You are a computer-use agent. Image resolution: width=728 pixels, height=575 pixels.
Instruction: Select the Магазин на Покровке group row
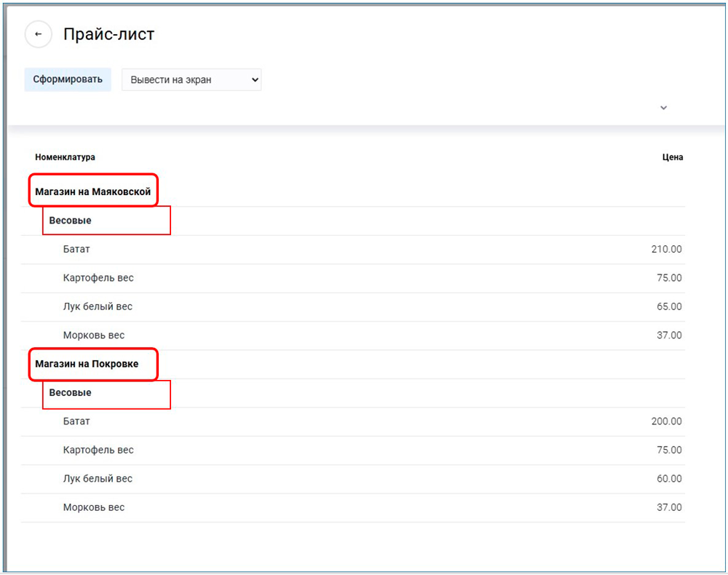pos(87,364)
